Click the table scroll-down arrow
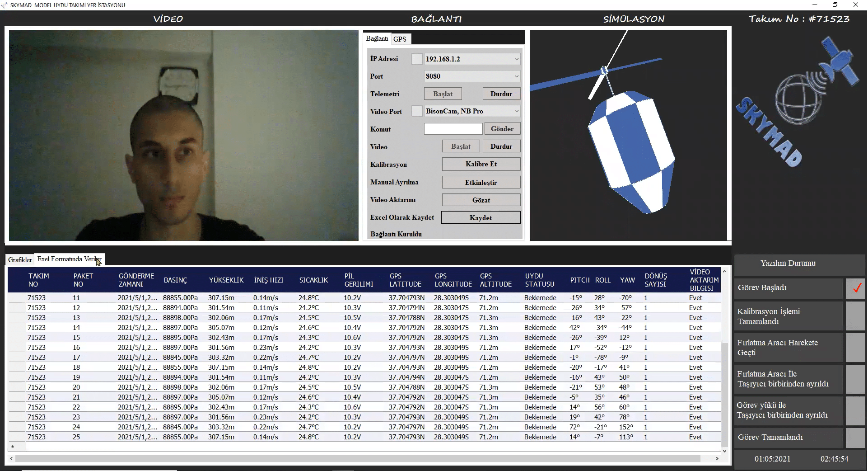 coord(724,451)
